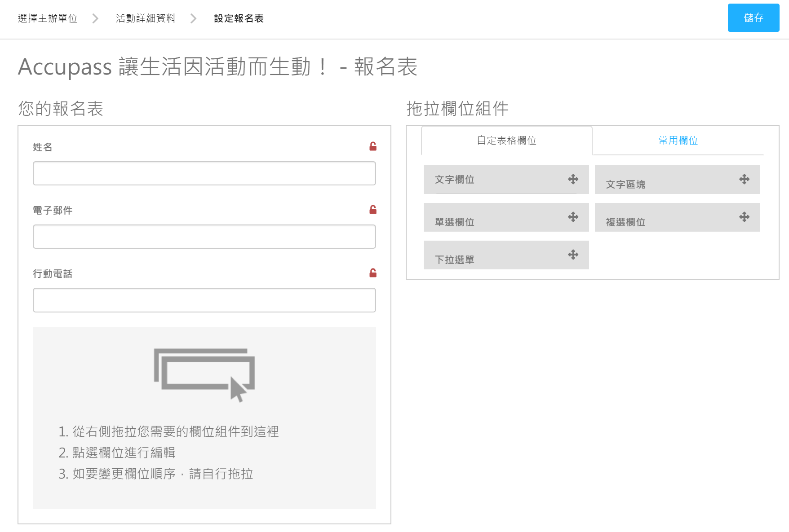This screenshot has height=532, width=789.
Task: Select the 下拉選單 component block
Action: 506,255
